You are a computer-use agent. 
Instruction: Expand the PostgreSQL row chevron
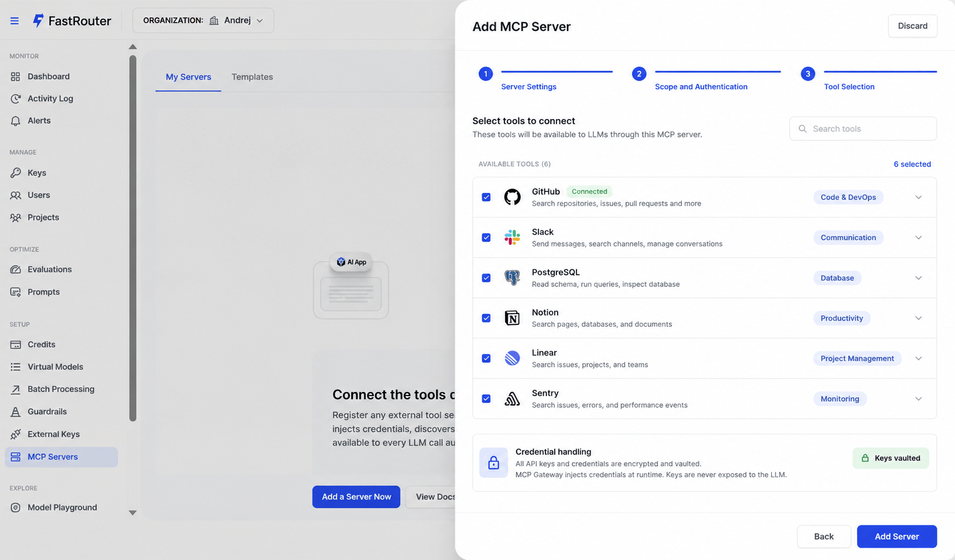click(x=918, y=278)
